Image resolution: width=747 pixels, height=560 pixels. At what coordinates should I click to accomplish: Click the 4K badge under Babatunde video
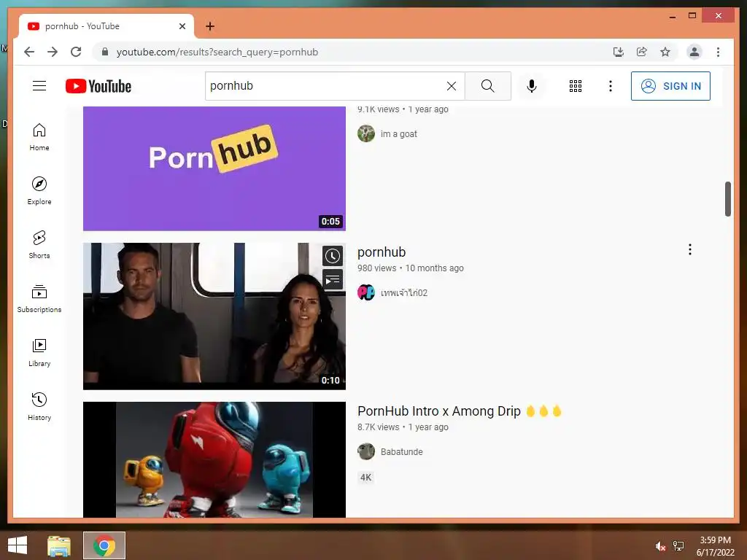(x=366, y=477)
